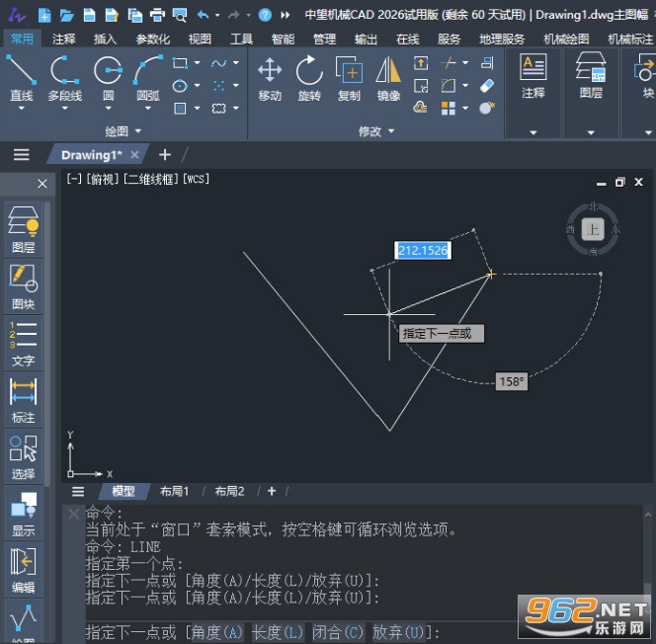Click the blue help question mark icon

coord(265,16)
